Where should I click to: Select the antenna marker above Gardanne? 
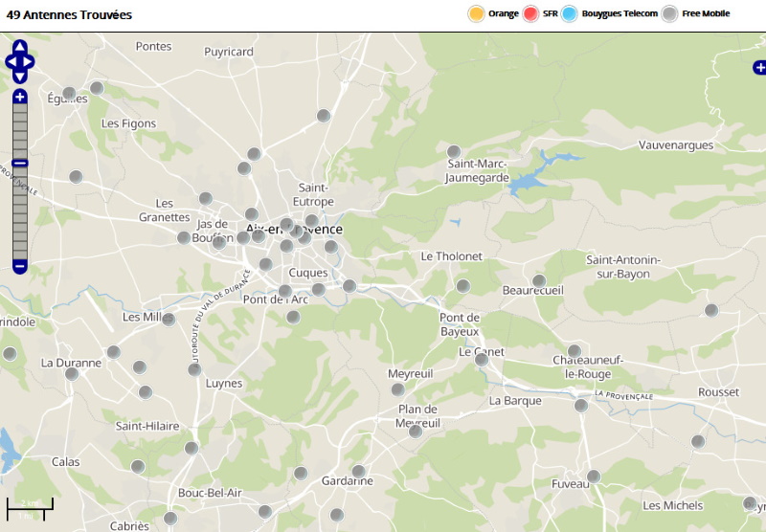click(358, 471)
